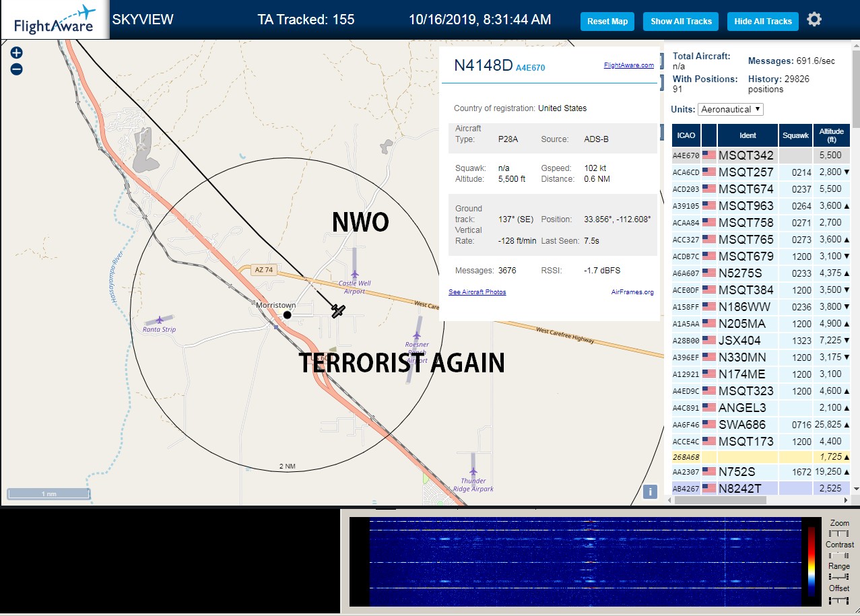Select the MSQT963 aircraft row

(761, 206)
